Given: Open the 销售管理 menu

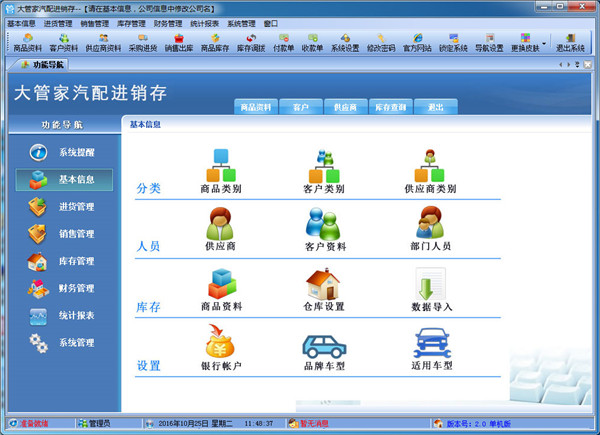Looking at the screenshot, I should point(95,24).
